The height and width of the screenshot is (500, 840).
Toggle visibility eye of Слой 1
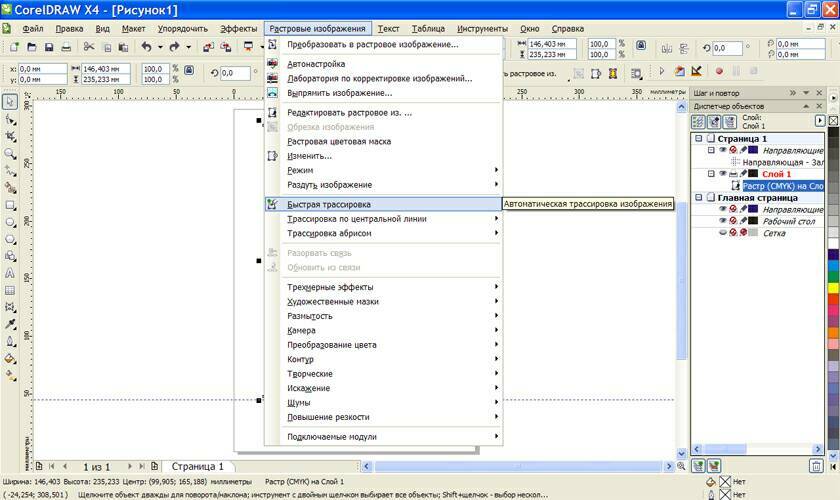pos(722,173)
